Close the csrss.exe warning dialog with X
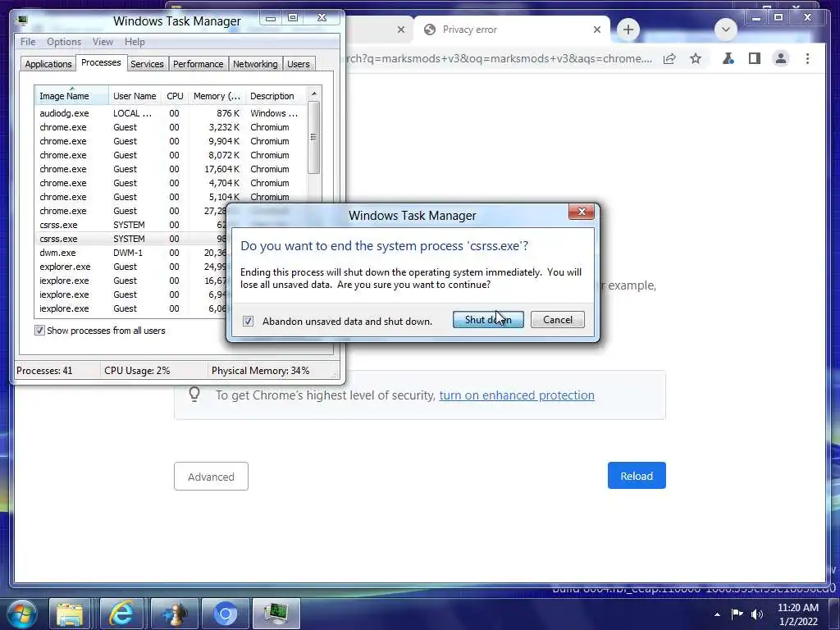 click(582, 212)
